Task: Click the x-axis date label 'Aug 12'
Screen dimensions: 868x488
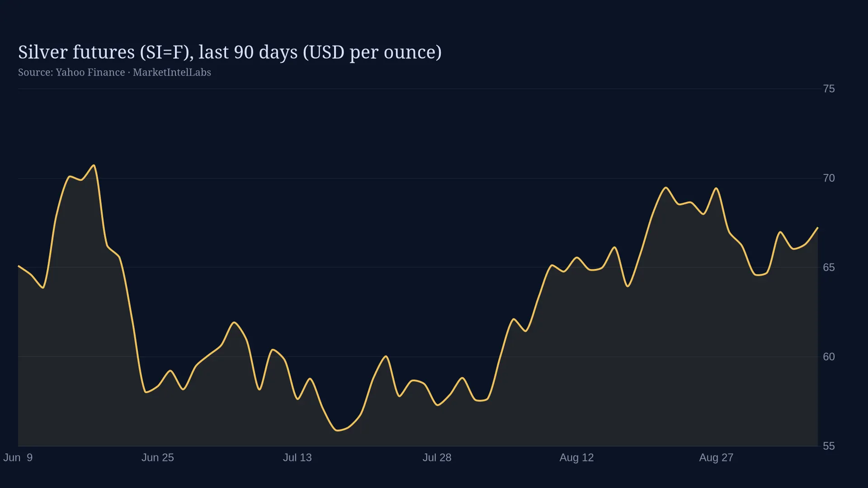Action: [577, 457]
